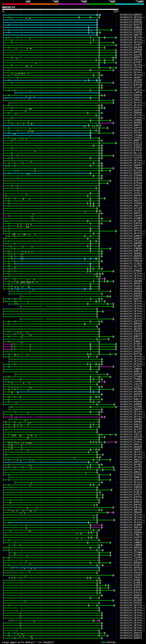This screenshot has width=146, height=644.
Task: Open hit UniRef100_B9NFT7
Action: [131, 140]
